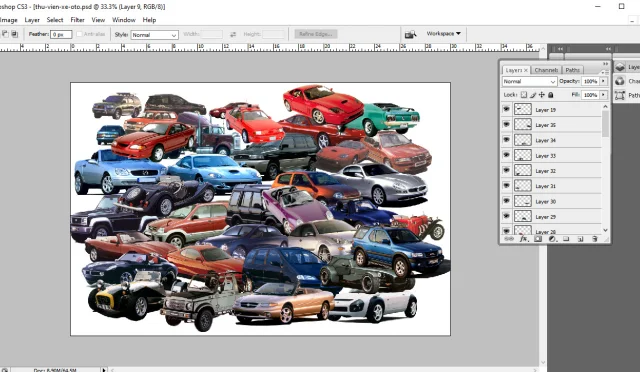Create a new layer group
This screenshot has width=640, height=372.
point(566,239)
